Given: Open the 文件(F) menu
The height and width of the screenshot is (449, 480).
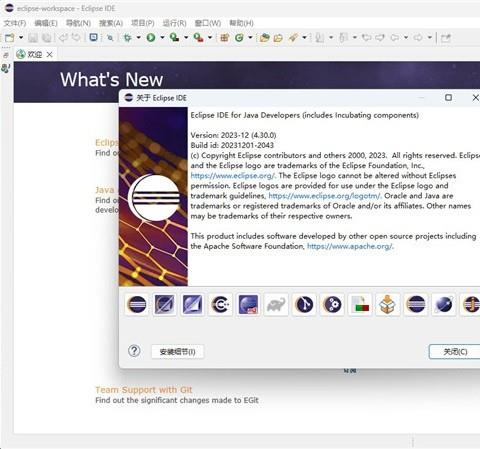Looking at the screenshot, I should 15,23.
